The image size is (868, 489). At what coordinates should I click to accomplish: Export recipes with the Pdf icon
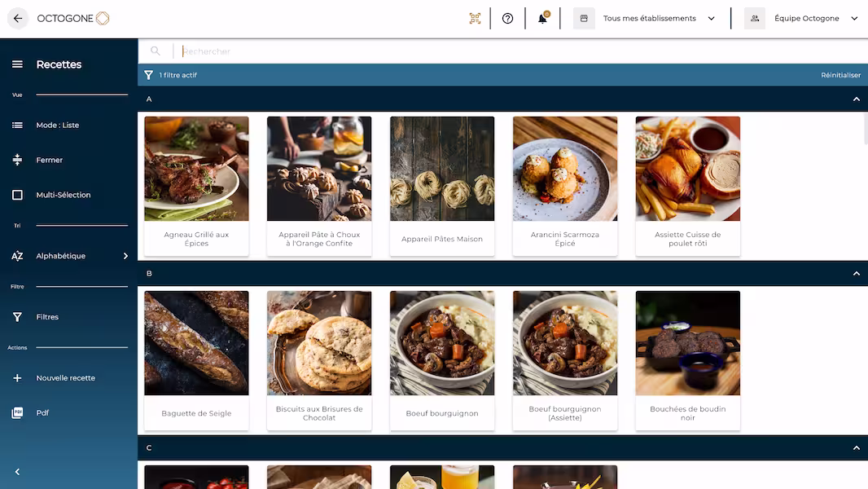click(x=17, y=413)
